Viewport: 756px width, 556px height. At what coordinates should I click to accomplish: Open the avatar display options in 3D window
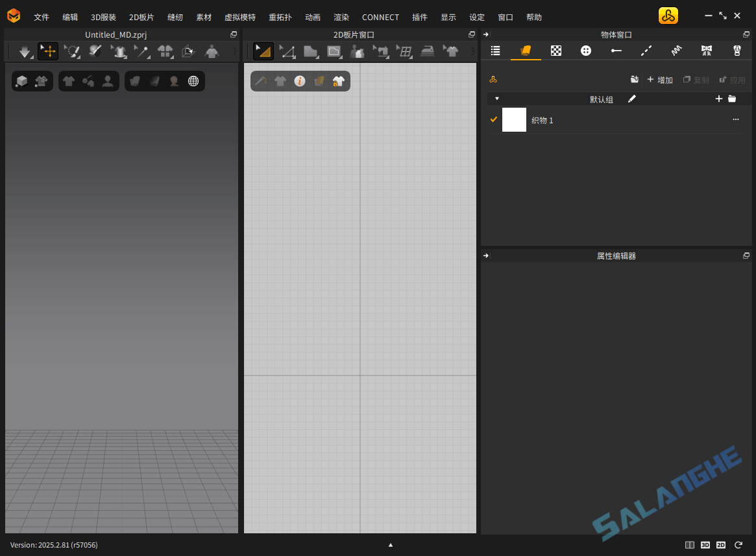107,80
